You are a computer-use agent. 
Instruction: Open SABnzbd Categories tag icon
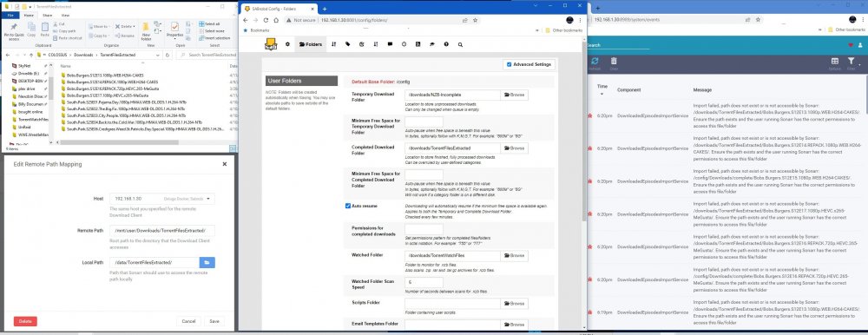point(348,44)
